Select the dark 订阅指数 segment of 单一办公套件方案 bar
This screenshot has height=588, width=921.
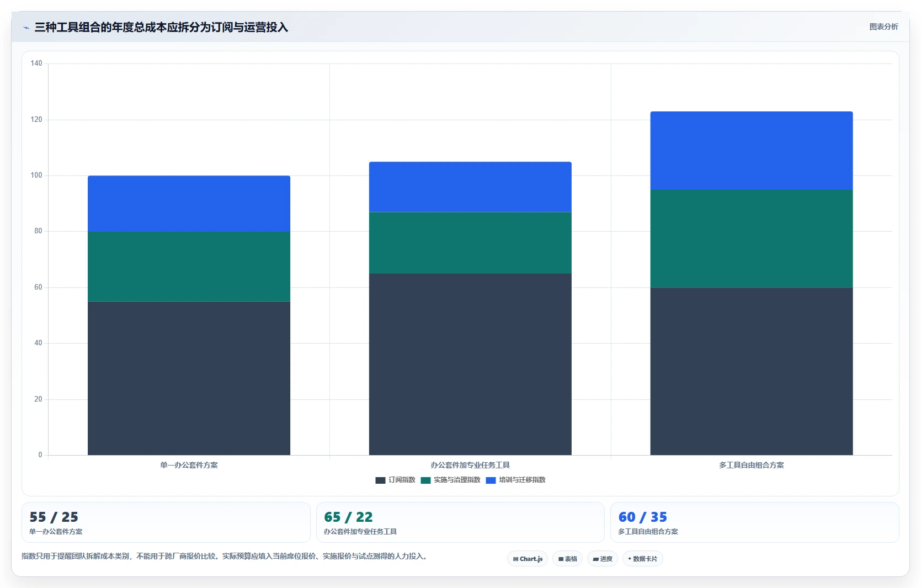189,378
